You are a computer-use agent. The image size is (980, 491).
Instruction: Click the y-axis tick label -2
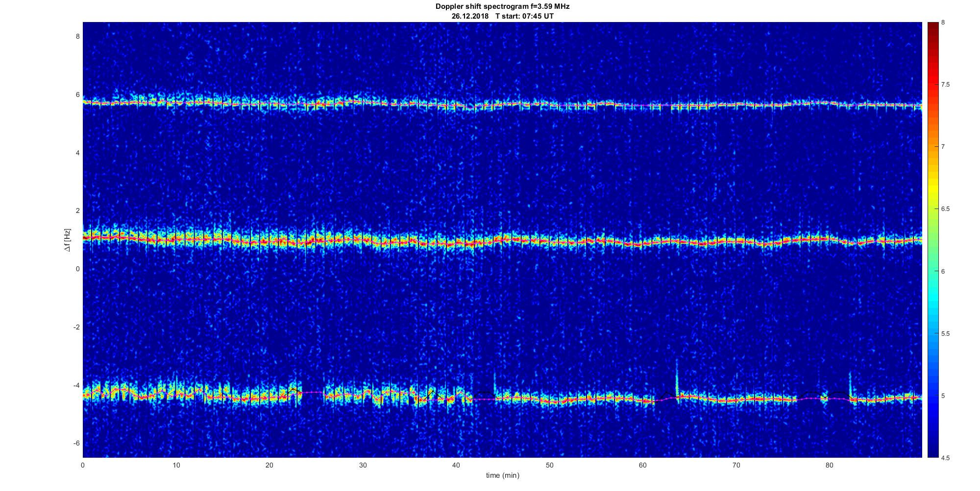[76, 327]
